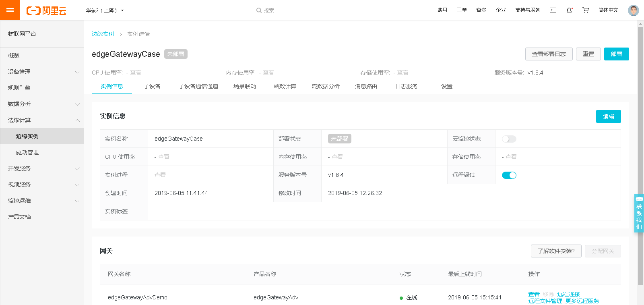Click the 2019-06-05 15:15:41 last online time
The width and height of the screenshot is (644, 305).
[475, 297]
